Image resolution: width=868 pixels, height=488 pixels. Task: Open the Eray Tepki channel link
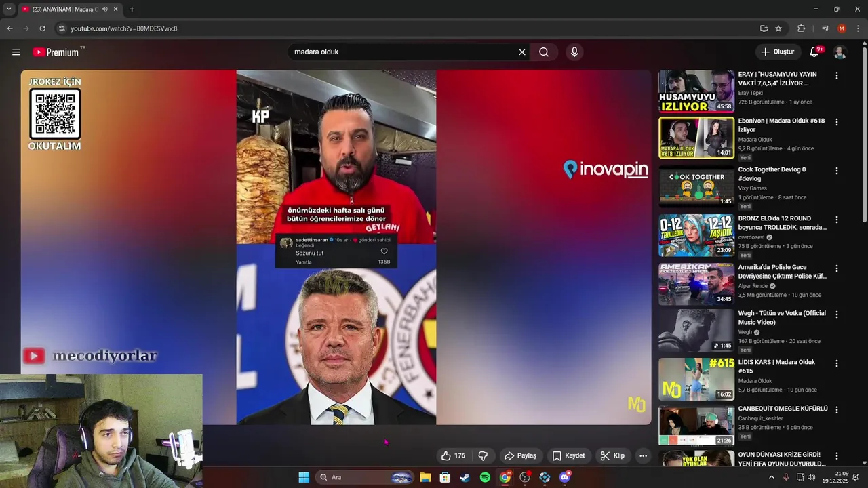click(750, 93)
